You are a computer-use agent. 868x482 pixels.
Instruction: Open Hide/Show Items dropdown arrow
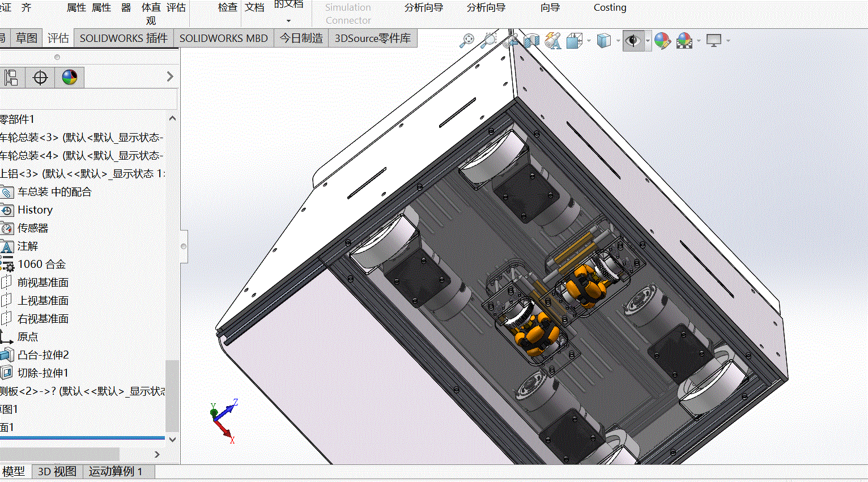tap(648, 41)
